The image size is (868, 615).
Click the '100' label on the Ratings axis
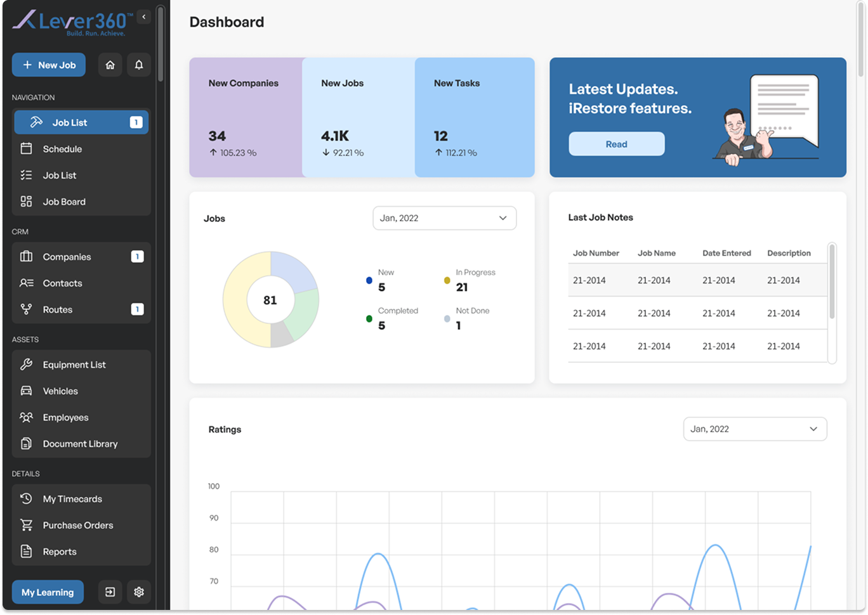(214, 486)
